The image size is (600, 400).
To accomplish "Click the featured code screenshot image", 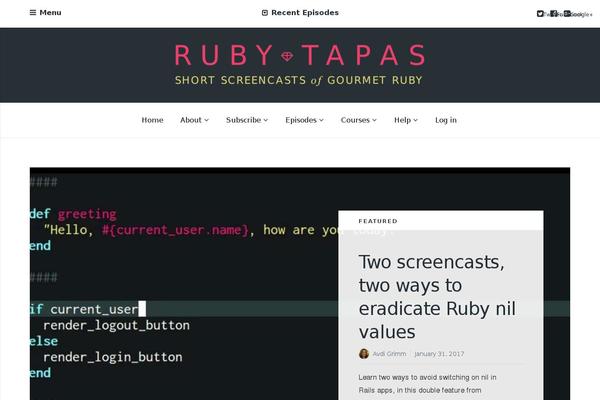I will [x=184, y=283].
